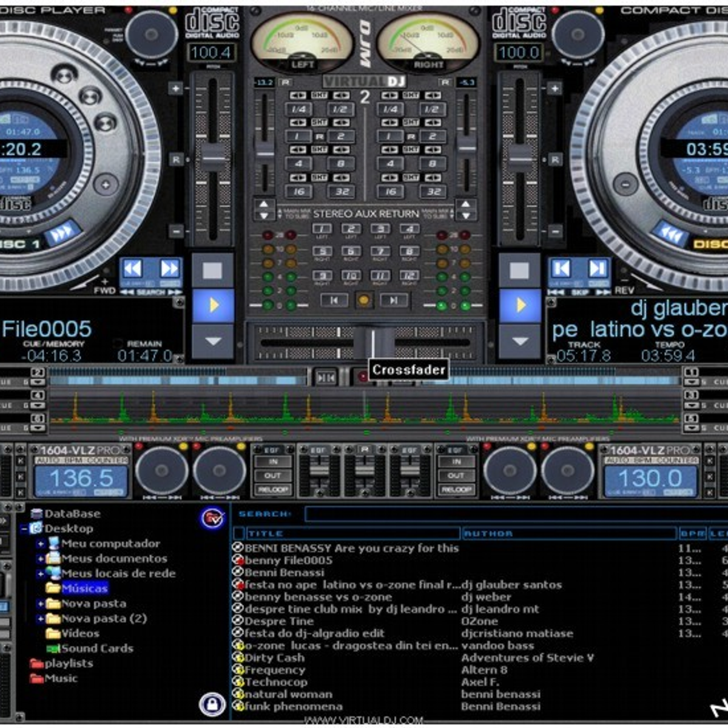The width and height of the screenshot is (728, 728).
Task: Expand the Nova pasta (2) folder
Action: pyautogui.click(x=40, y=619)
